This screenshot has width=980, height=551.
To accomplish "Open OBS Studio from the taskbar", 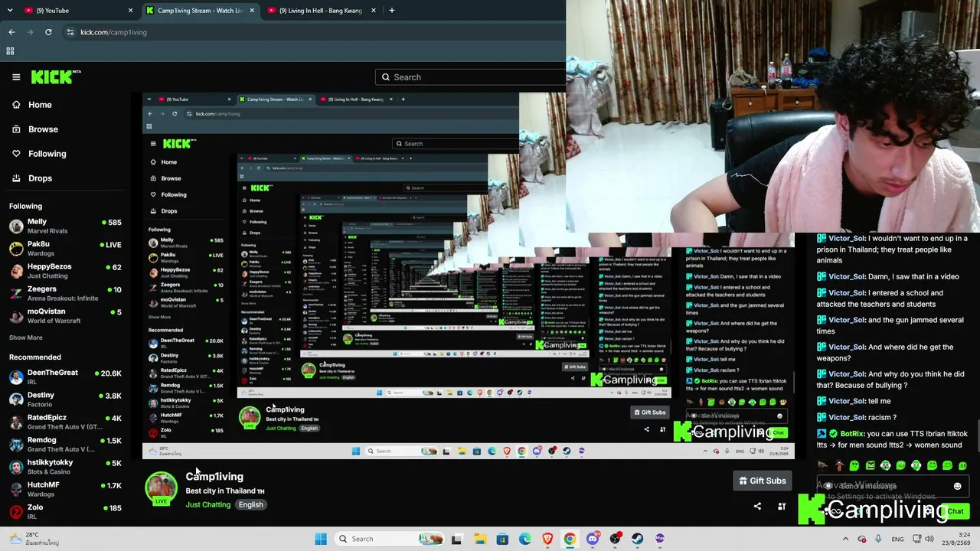I will tap(615, 539).
